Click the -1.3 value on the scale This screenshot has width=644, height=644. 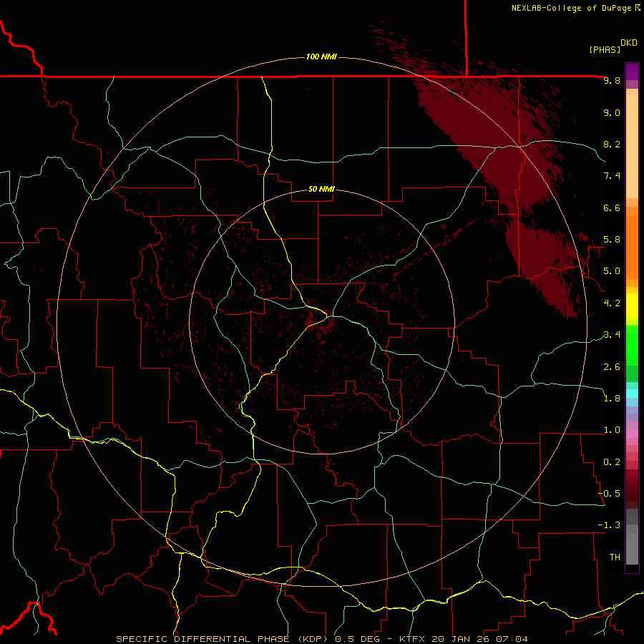[609, 525]
